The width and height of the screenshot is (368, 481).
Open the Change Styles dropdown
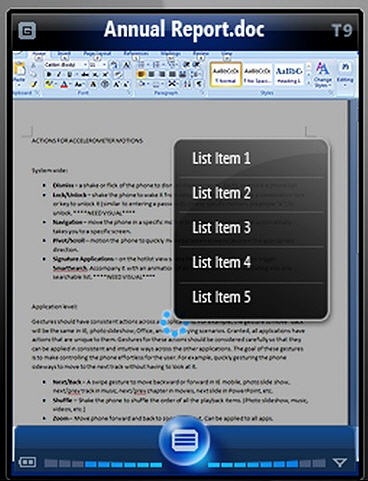pyautogui.click(x=322, y=74)
